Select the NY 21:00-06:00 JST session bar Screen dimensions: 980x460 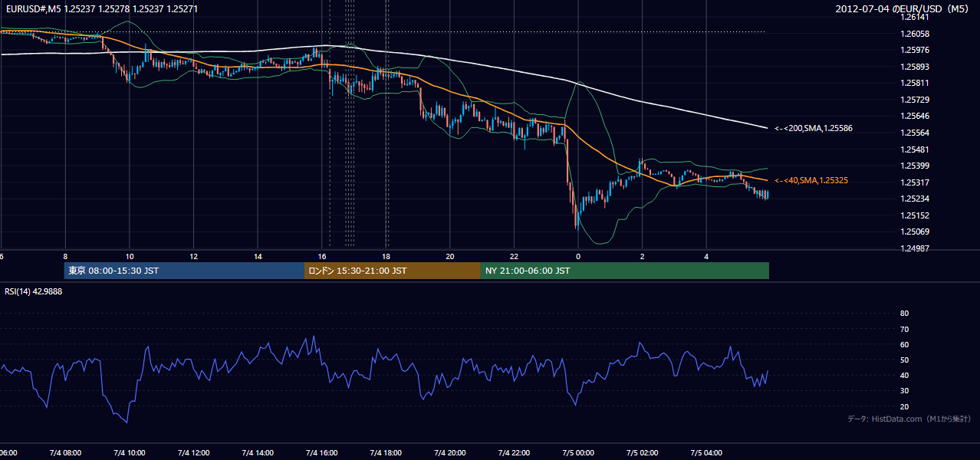[625, 271]
